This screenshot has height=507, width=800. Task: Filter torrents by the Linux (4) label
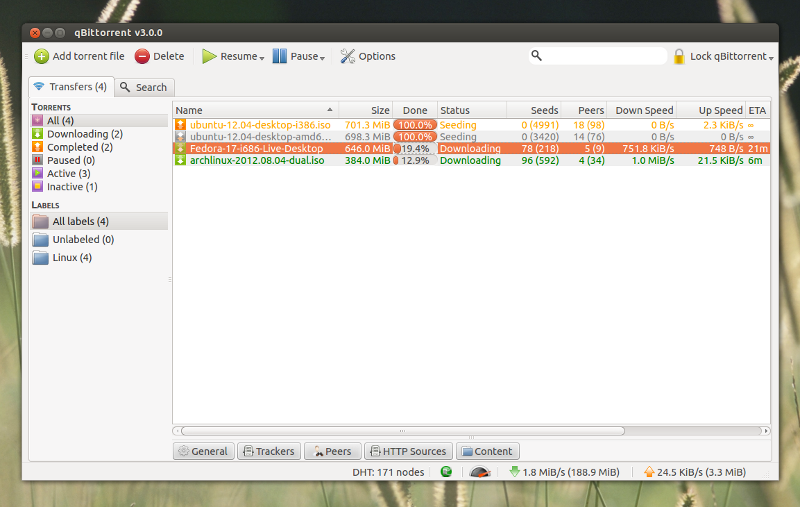click(x=71, y=258)
